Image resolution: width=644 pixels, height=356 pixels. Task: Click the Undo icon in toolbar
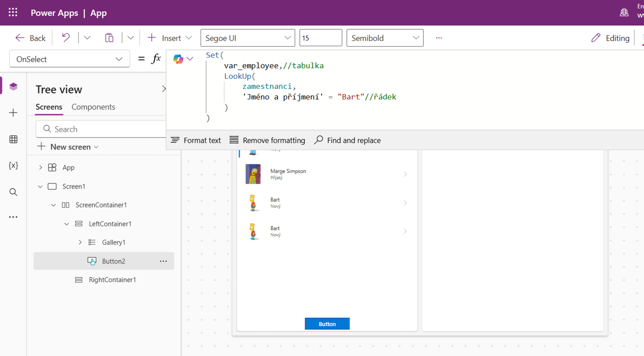[66, 38]
